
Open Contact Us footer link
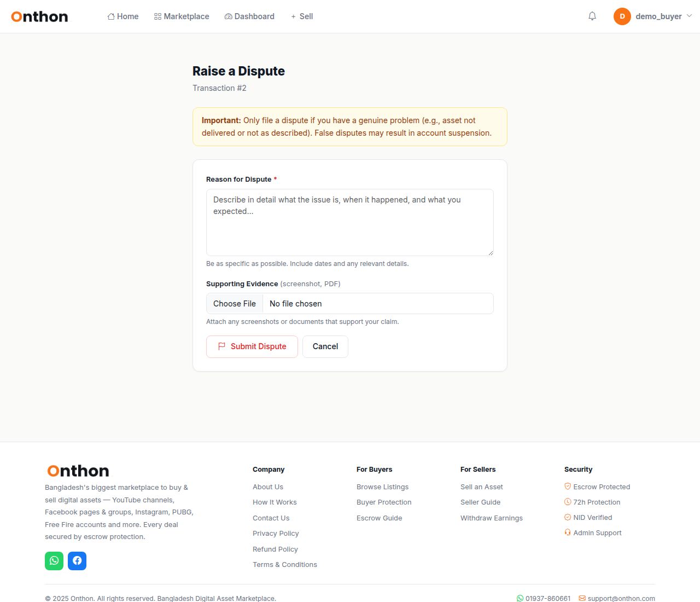click(271, 518)
